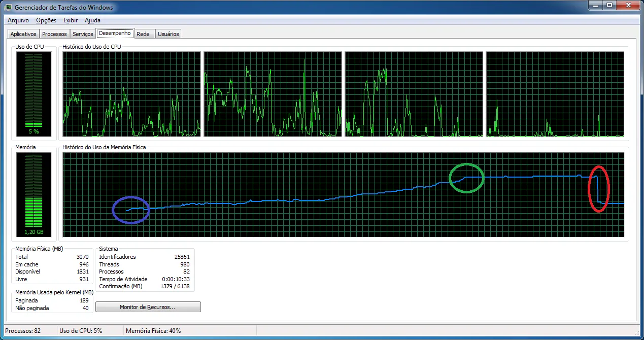Click the Task Manager title bar icon

(x=8, y=8)
